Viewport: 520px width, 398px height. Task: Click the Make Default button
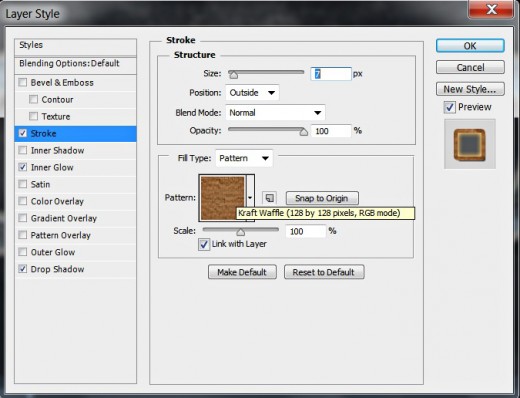point(242,272)
